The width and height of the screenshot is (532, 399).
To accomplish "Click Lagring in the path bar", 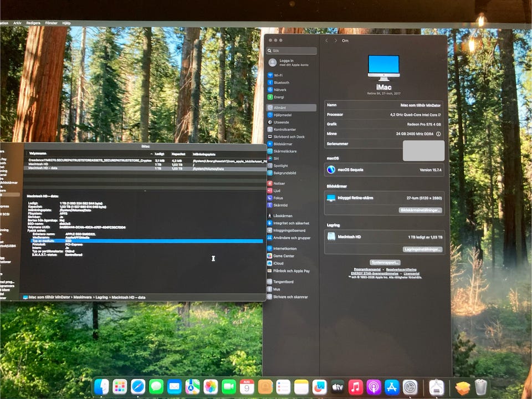I will (x=101, y=297).
